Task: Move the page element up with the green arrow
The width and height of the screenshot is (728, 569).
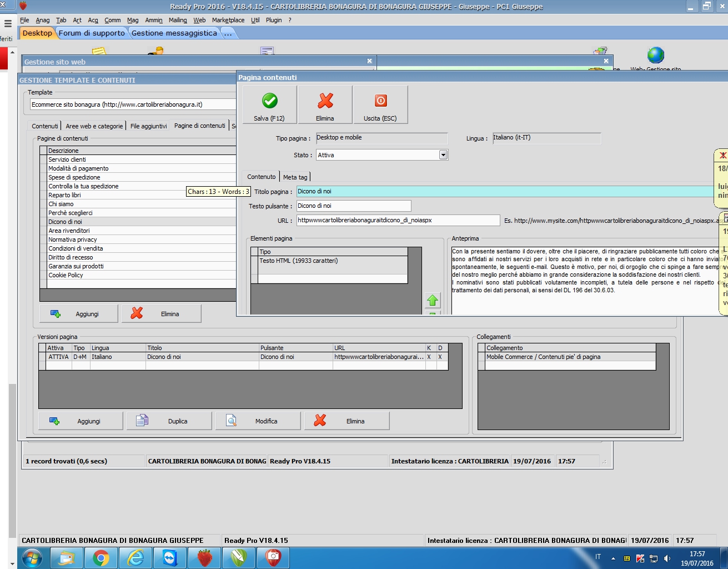Action: [433, 301]
